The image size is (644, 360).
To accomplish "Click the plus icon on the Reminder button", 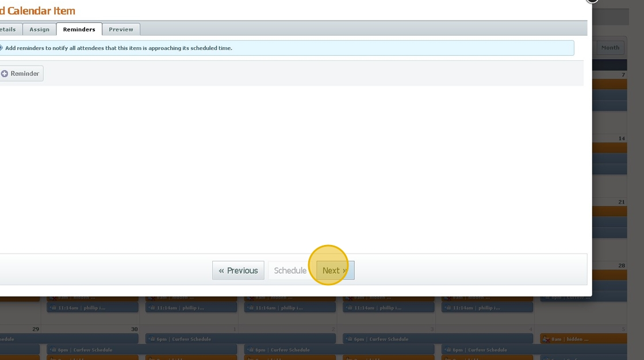I will tap(5, 74).
